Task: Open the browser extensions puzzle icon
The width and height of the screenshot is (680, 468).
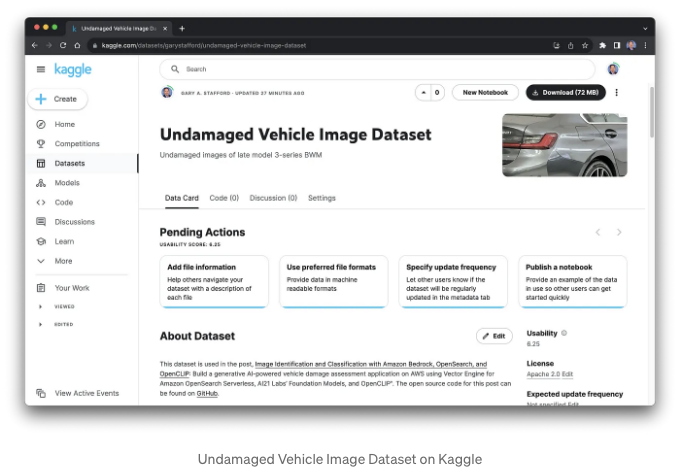Action: (x=602, y=45)
